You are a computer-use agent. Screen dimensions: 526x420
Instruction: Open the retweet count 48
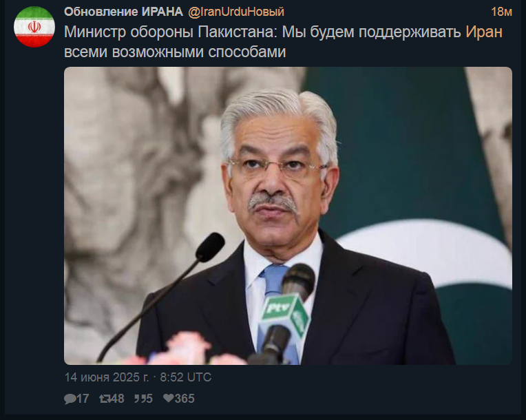coord(118,399)
